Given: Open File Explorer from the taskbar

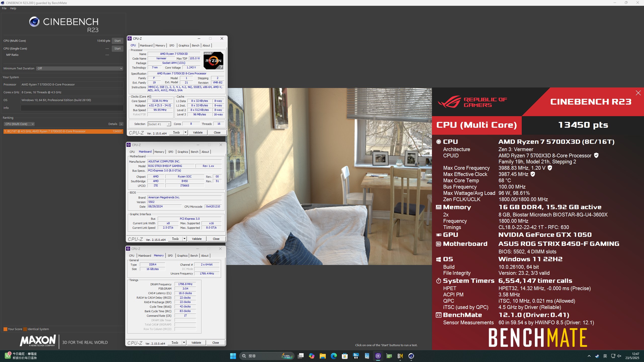Looking at the screenshot, I should (323, 356).
